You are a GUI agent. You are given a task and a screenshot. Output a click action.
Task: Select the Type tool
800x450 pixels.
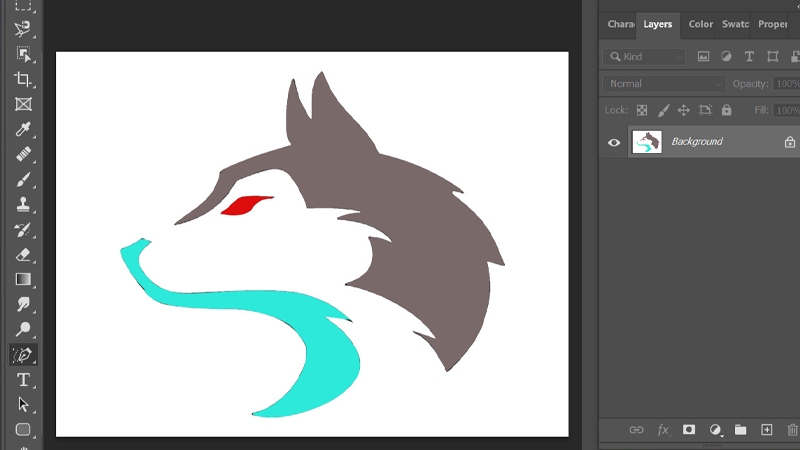pyautogui.click(x=23, y=380)
